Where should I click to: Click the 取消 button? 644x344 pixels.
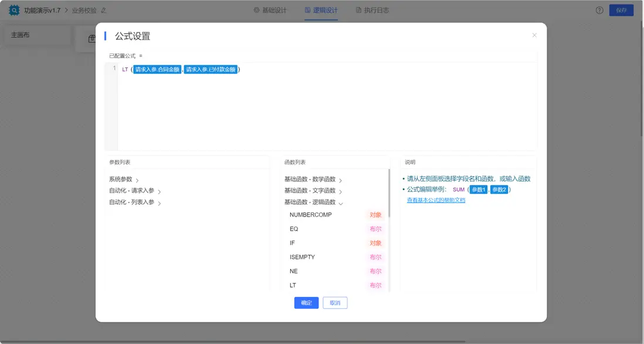(x=335, y=303)
